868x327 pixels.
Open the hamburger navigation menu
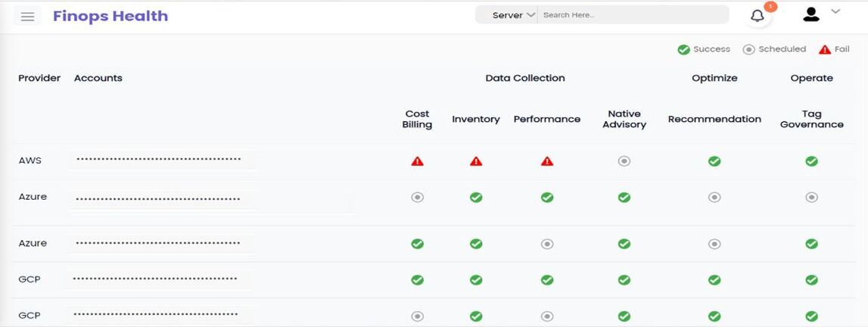pyautogui.click(x=28, y=17)
